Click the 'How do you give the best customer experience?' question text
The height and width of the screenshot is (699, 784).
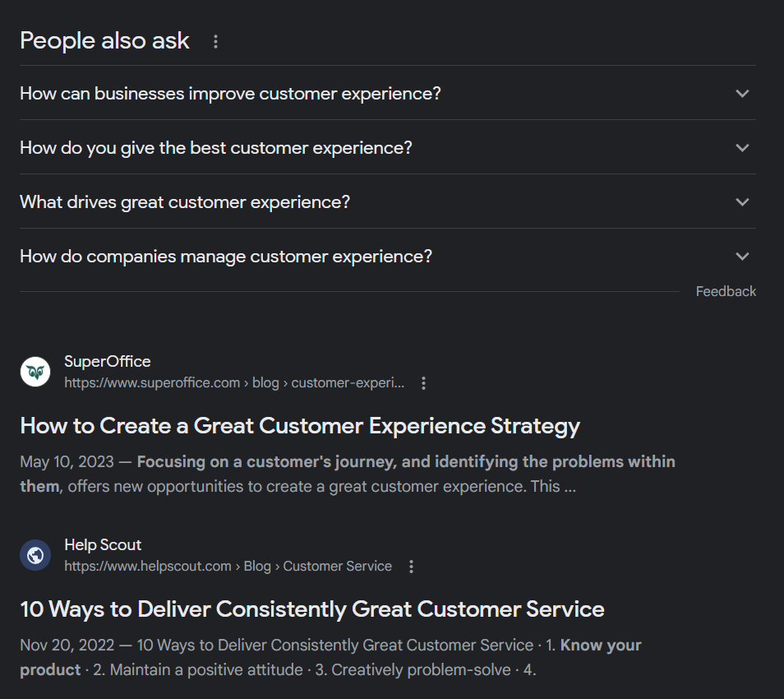click(216, 148)
